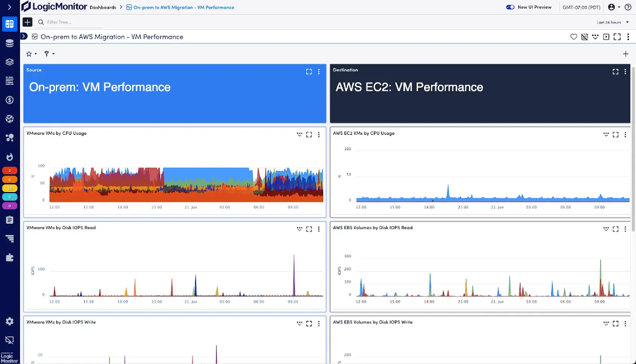Expand the VMware VMs by CPU Usage widget
Screen dimensions: 636x364
coord(309,134)
